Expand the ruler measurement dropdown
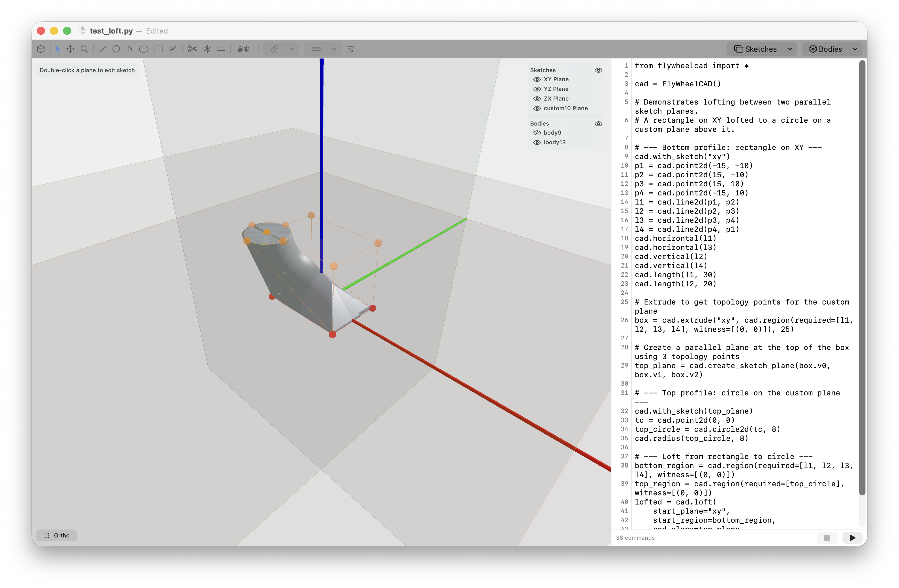899x588 pixels. click(x=334, y=49)
